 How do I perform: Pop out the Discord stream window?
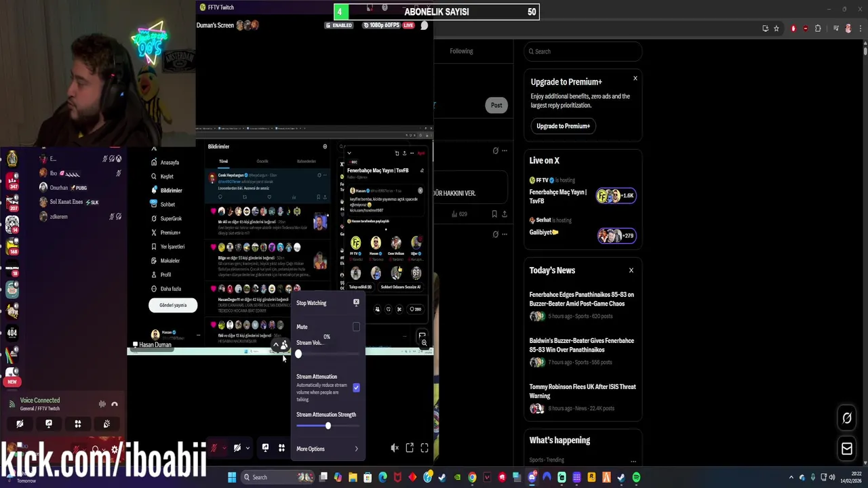pos(410,448)
